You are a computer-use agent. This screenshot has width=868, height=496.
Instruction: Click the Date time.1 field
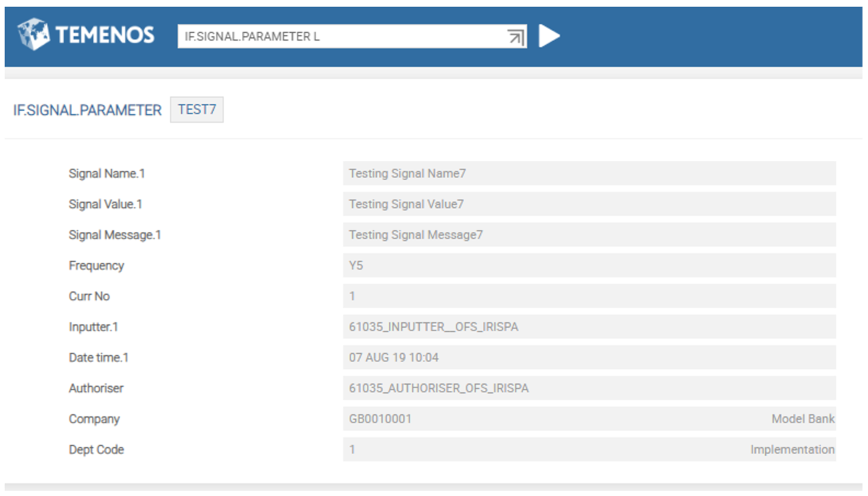pos(588,357)
